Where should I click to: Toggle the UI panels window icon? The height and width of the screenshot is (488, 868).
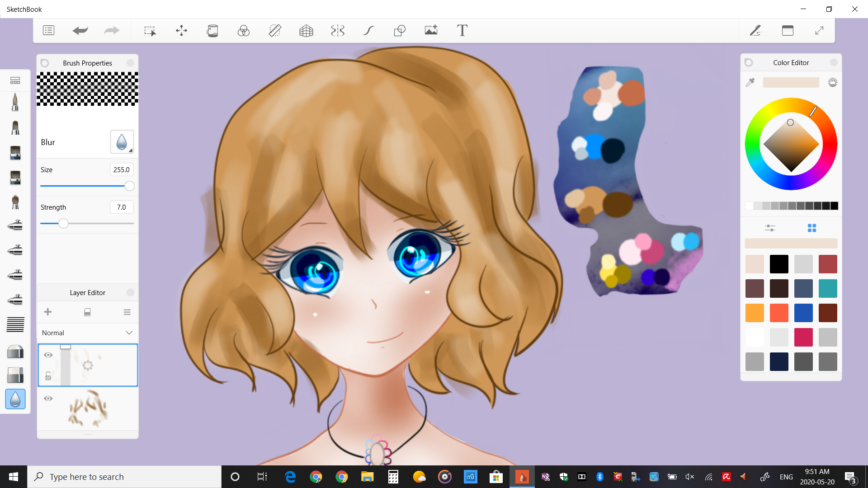point(788,30)
